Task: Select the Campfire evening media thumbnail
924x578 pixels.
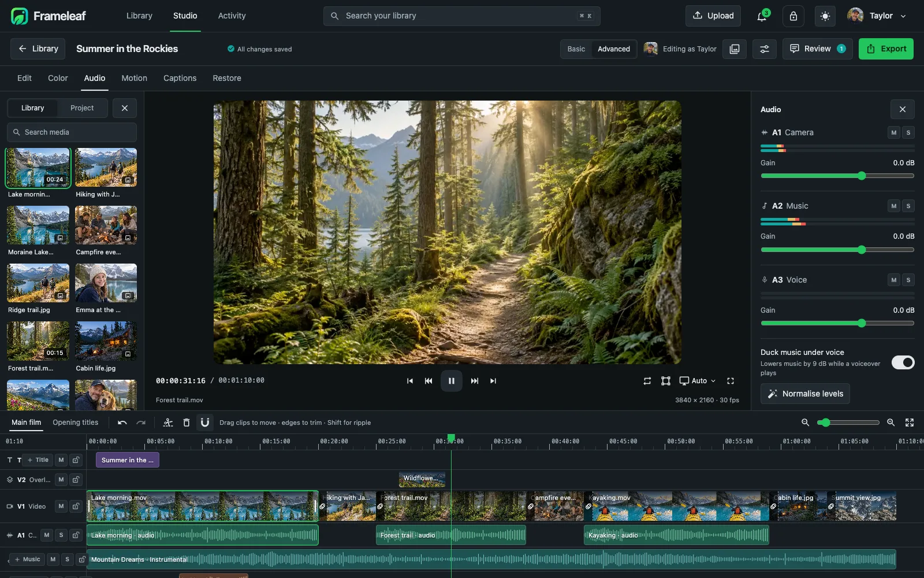Action: [106, 225]
